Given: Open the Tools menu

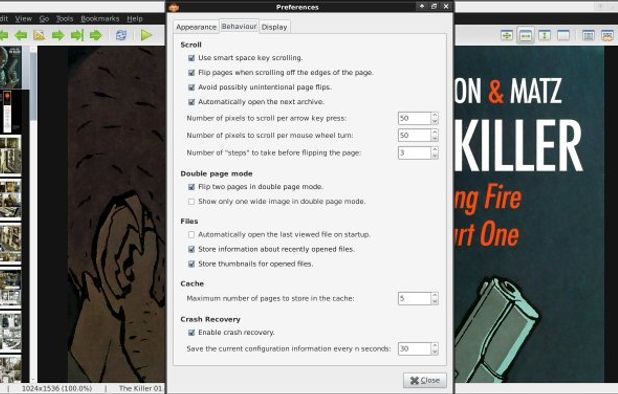Looking at the screenshot, I should [65, 19].
